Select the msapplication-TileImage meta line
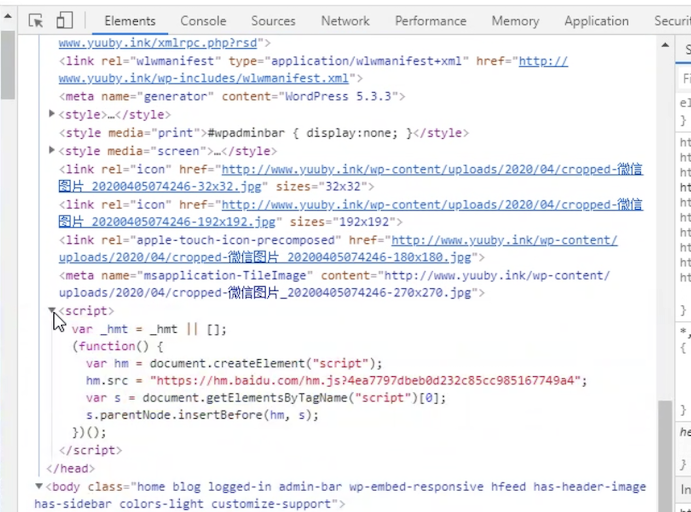 335,284
